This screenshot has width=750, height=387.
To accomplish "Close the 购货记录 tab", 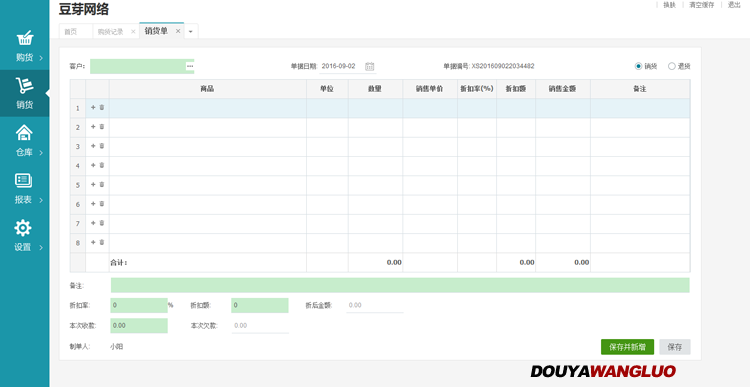I will click(133, 32).
